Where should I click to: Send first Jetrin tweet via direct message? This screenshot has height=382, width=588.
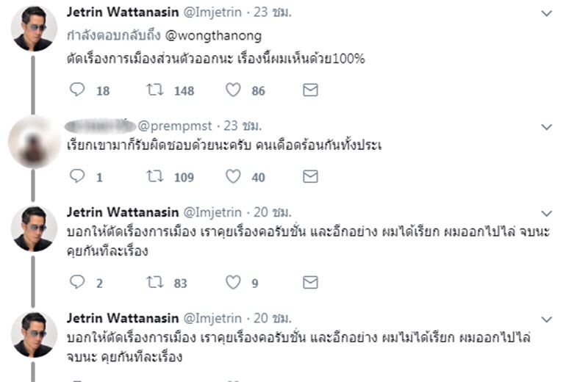tap(311, 90)
